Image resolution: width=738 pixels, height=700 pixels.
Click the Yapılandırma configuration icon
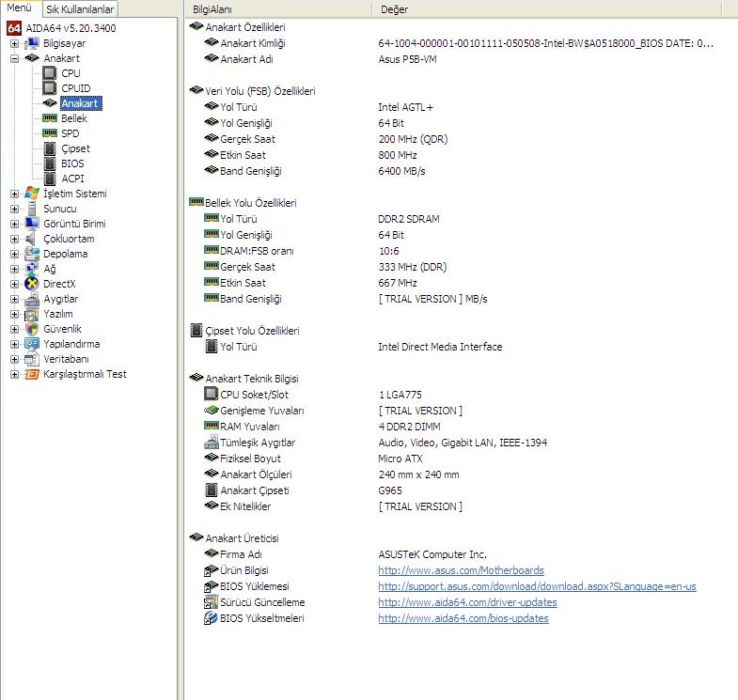tap(32, 344)
